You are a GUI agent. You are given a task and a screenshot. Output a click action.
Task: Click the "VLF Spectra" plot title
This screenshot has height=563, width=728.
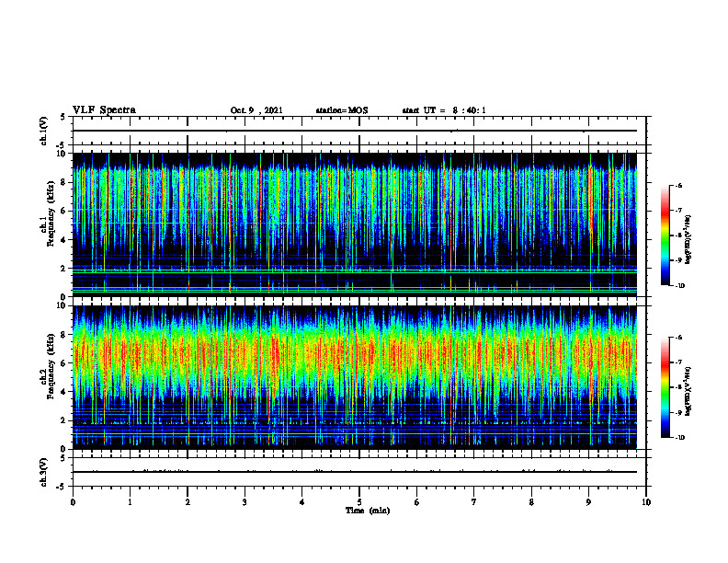point(104,110)
